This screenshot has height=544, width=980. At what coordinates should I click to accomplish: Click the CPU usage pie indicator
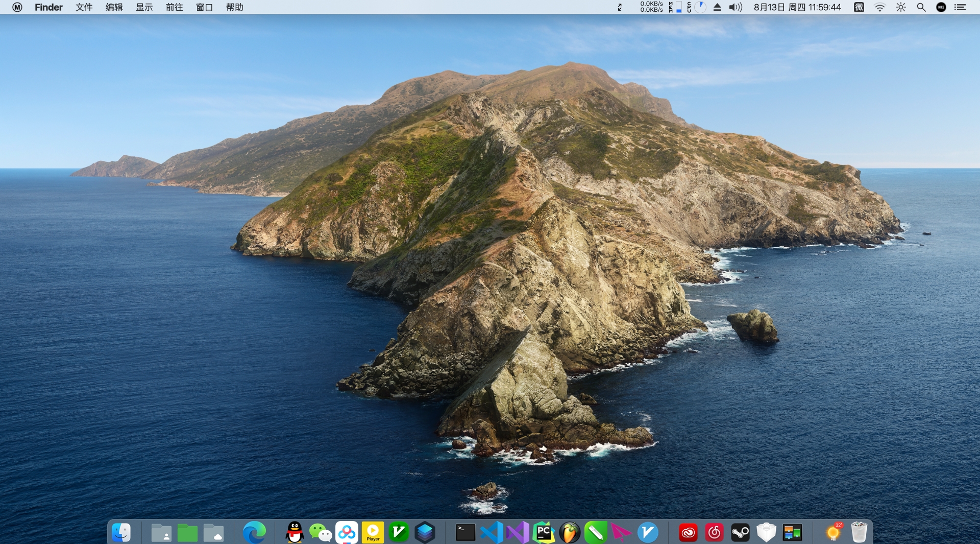(697, 7)
